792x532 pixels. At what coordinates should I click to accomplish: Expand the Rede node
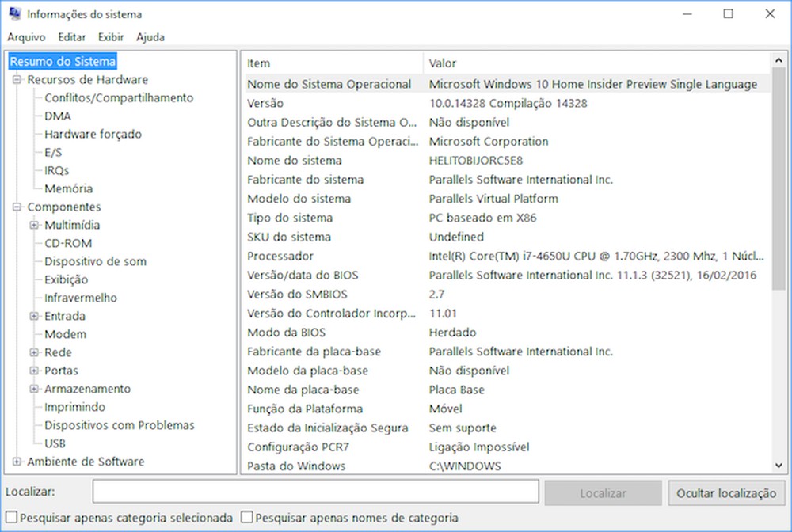(34, 351)
